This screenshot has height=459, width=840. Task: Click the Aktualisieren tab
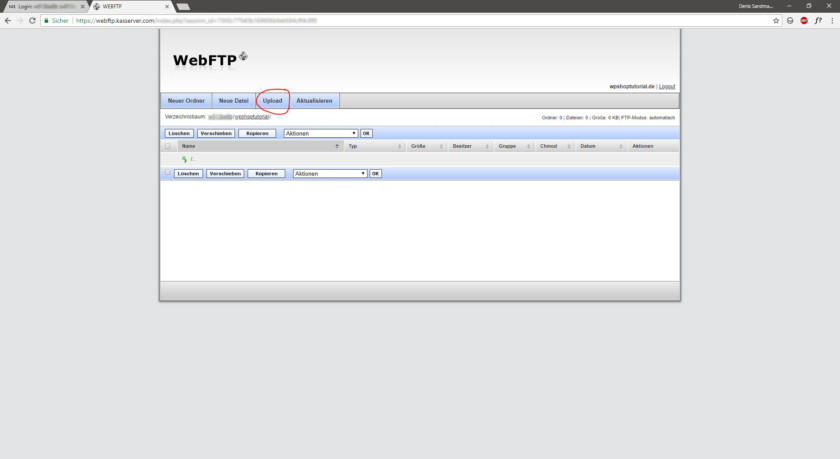[x=315, y=101]
